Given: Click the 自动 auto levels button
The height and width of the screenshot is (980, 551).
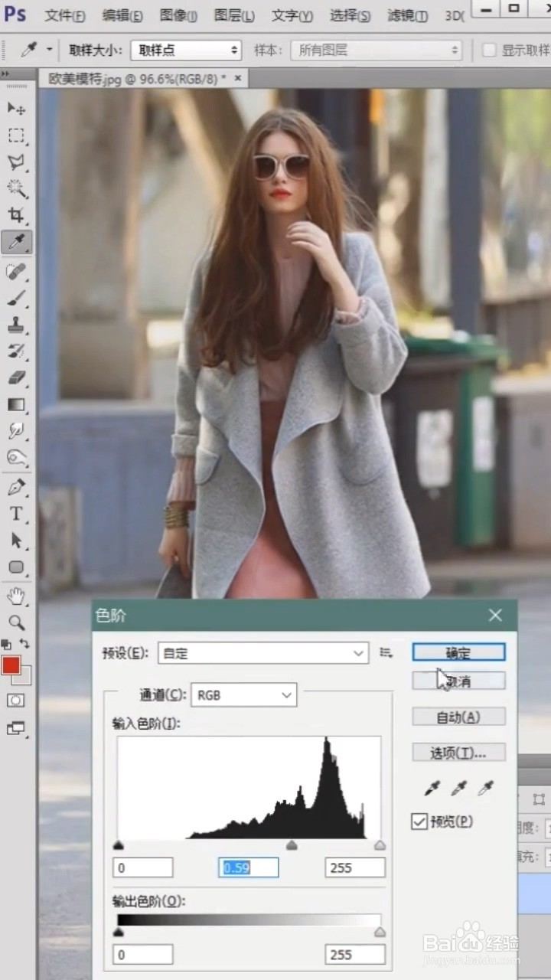Looking at the screenshot, I should pyautogui.click(x=458, y=717).
